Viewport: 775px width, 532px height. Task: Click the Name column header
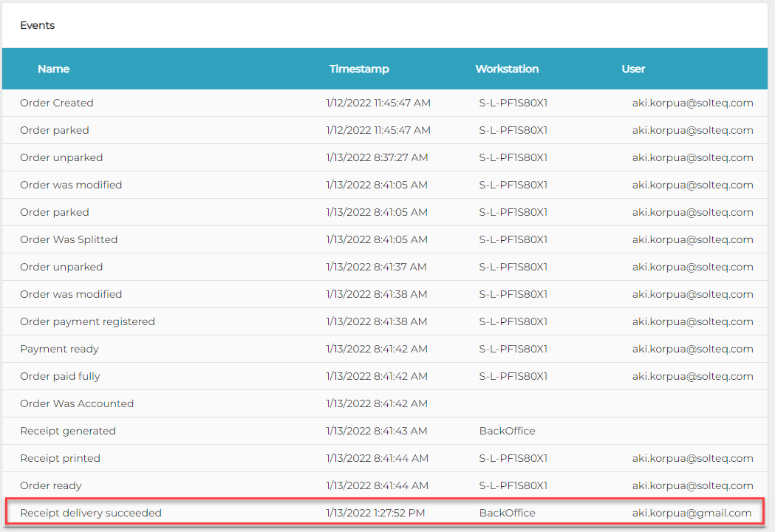point(53,69)
